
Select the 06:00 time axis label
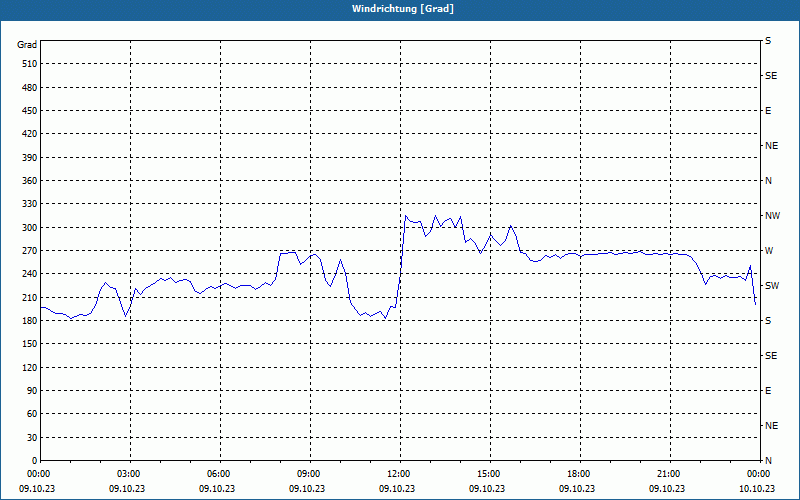pos(219,474)
